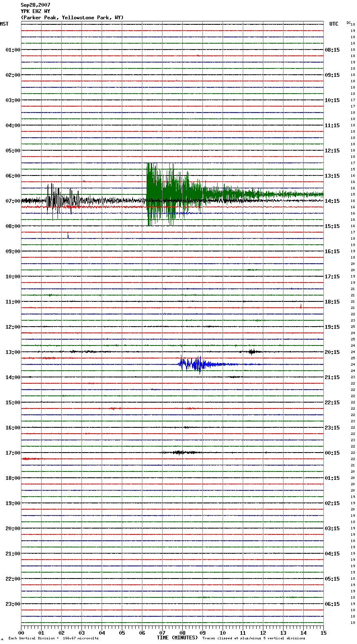
Task: Select the 06:00 MST hour label
Action: click(x=13, y=176)
